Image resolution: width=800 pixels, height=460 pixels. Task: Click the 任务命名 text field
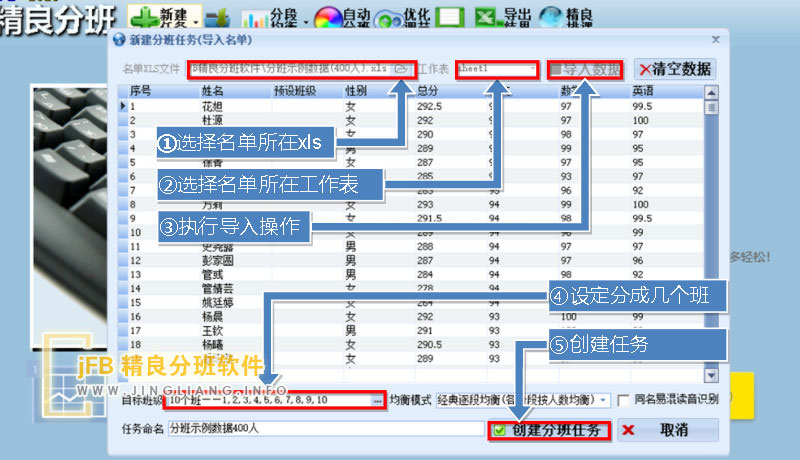[326, 428]
